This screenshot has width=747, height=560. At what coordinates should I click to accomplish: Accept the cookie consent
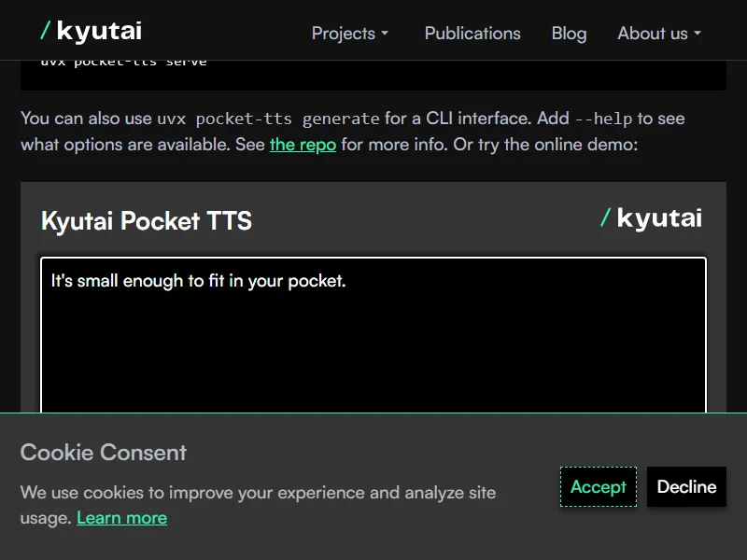[x=598, y=487]
